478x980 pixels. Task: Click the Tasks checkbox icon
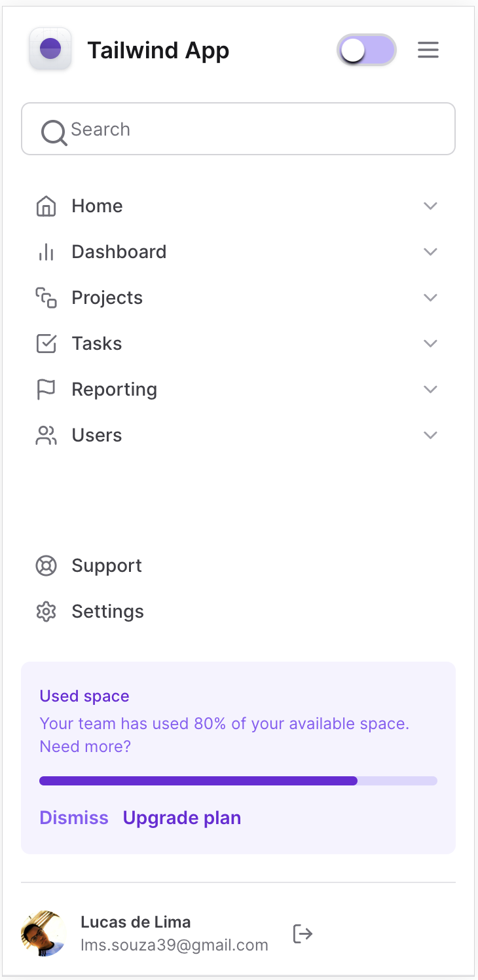tap(46, 344)
